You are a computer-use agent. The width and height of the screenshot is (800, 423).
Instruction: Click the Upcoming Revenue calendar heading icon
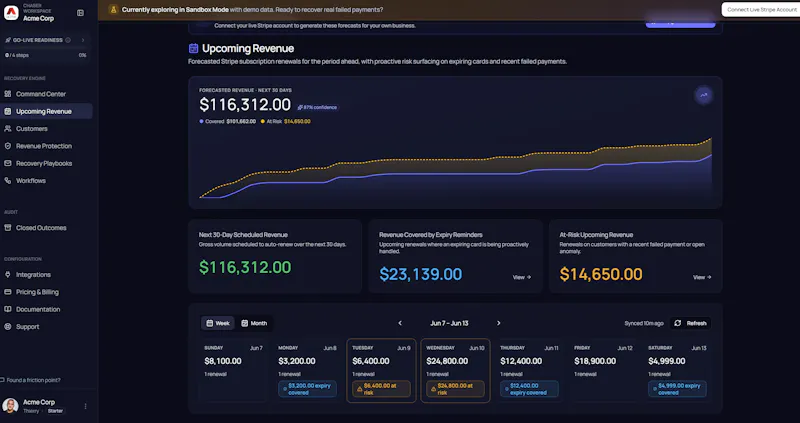click(193, 48)
